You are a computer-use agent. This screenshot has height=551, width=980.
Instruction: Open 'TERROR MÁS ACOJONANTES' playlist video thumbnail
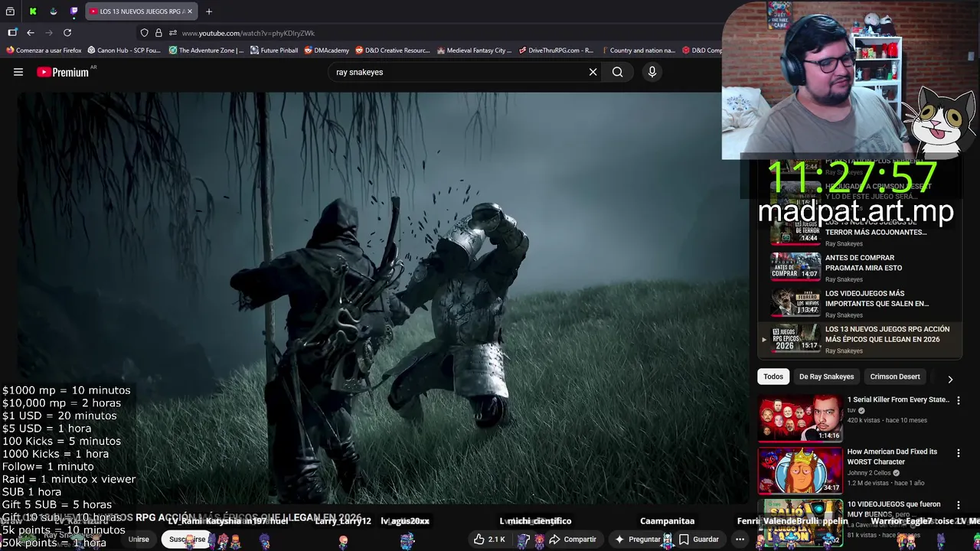pos(795,231)
